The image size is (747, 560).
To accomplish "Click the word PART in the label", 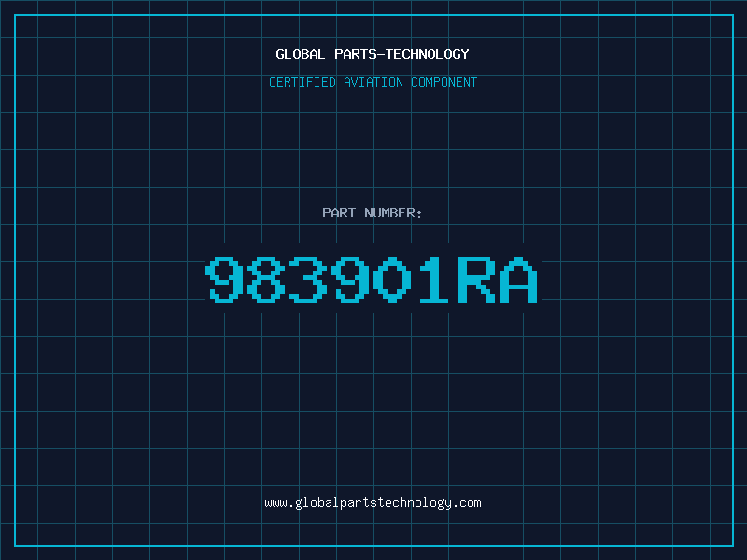I will (x=339, y=213).
